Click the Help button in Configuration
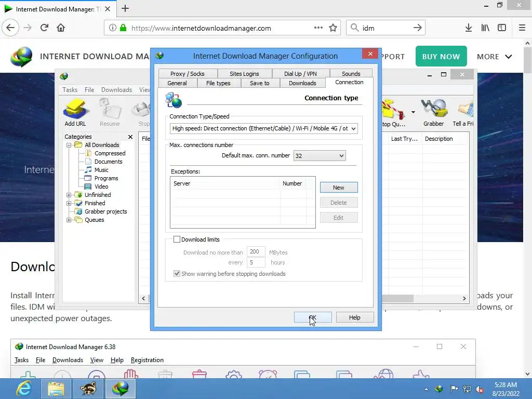Screen dimensions: 532x399 pos(354,317)
